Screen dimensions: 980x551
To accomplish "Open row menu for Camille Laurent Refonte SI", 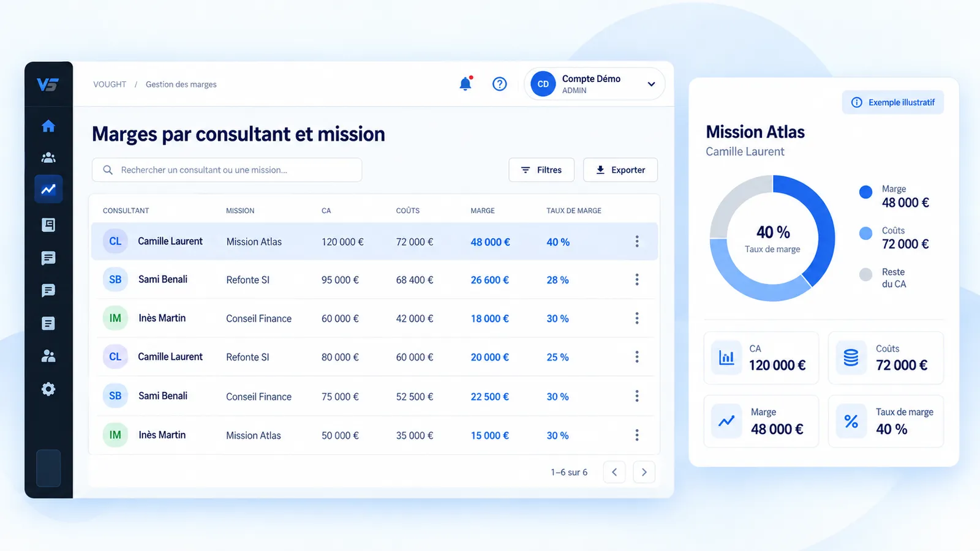I will [x=637, y=357].
